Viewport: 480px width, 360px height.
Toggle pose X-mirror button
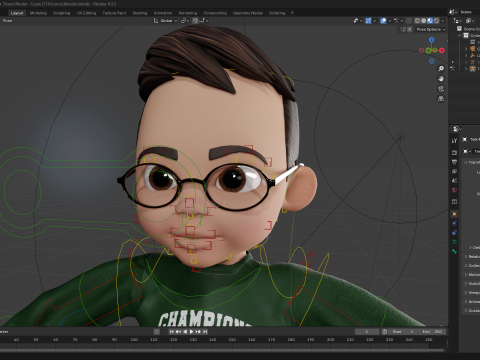coord(410,29)
